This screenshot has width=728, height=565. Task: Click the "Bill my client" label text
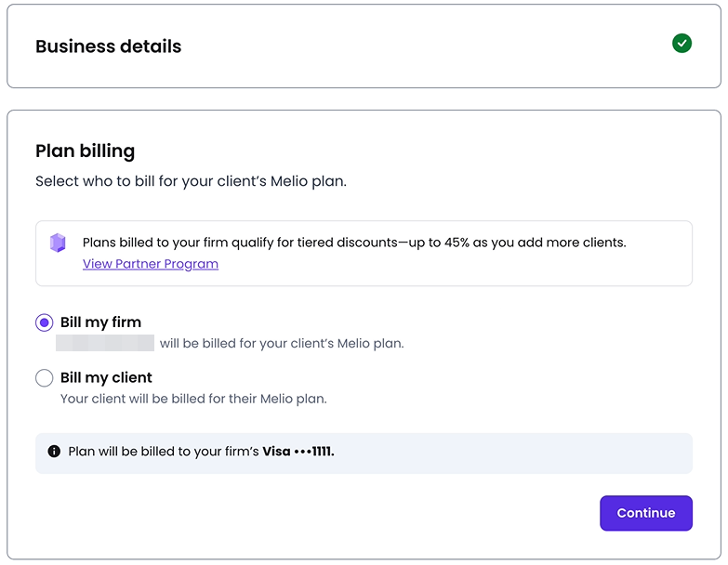[x=106, y=378]
